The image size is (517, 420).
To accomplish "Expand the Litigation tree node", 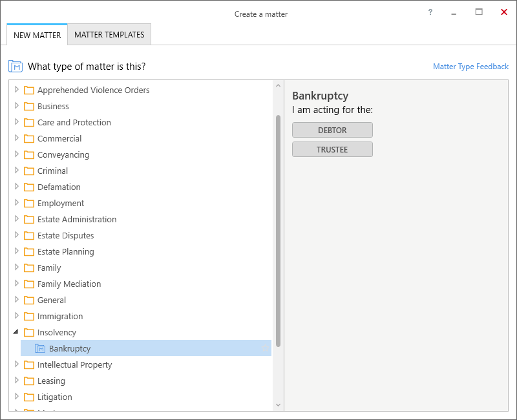I will pos(17,396).
